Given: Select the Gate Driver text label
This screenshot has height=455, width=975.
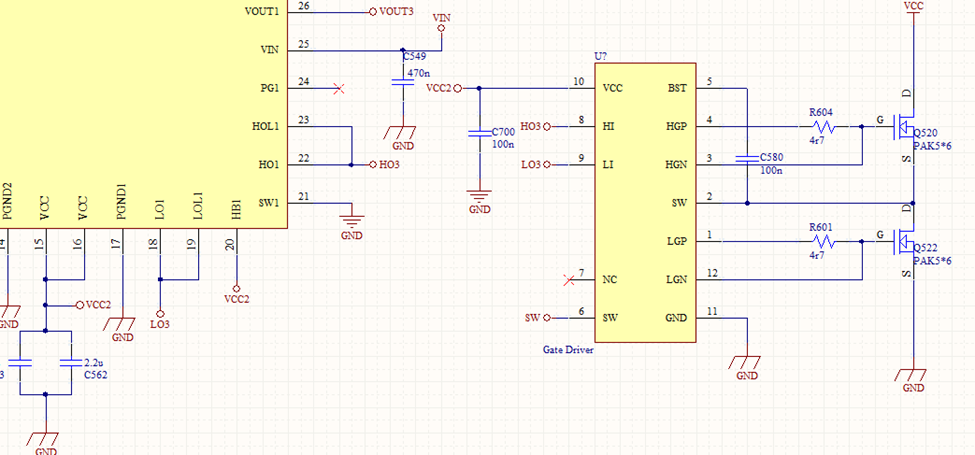Looking at the screenshot, I should coord(569,350).
